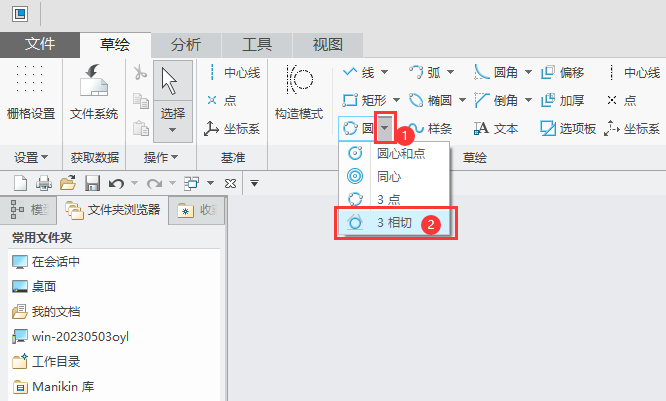This screenshot has width=666, height=401.
Task: Click the undo arrow icon
Action: coord(116,184)
